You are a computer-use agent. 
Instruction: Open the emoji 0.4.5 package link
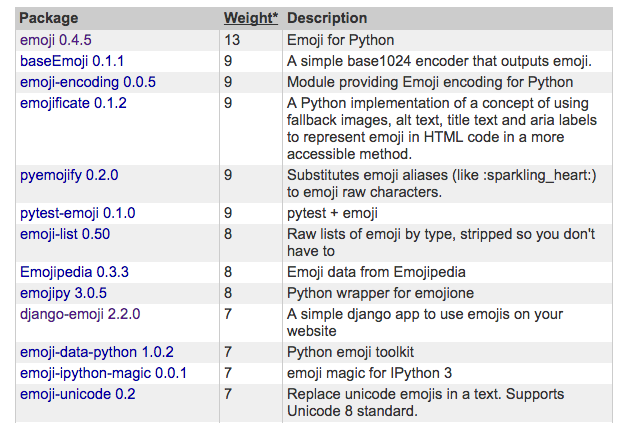(56, 40)
